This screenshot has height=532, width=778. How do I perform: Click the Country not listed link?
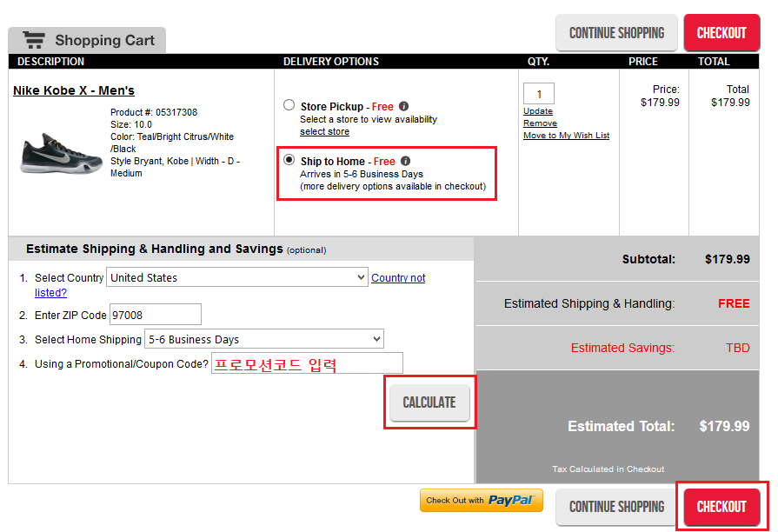tap(398, 278)
